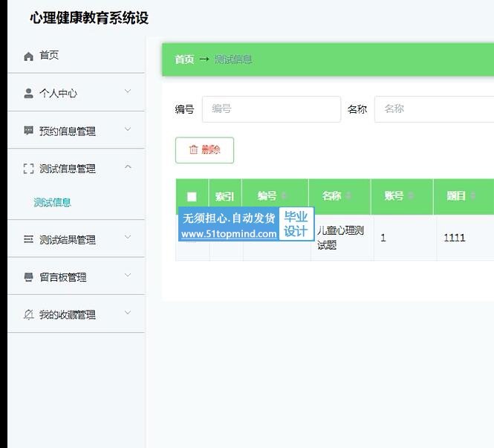Screen dimensions: 494x448
Task: Click the chat icon beside 预约信息管理
Action: click(28, 130)
